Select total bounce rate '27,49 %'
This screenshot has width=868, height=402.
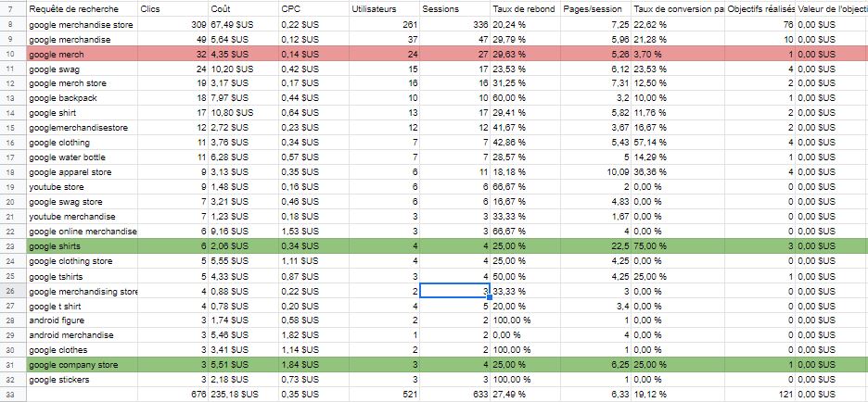(x=525, y=395)
